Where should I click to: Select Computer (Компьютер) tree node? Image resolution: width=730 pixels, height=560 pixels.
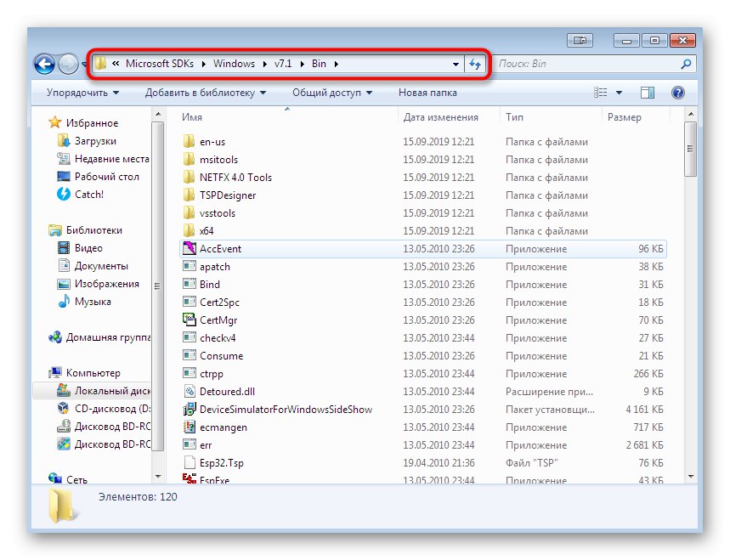(93, 373)
